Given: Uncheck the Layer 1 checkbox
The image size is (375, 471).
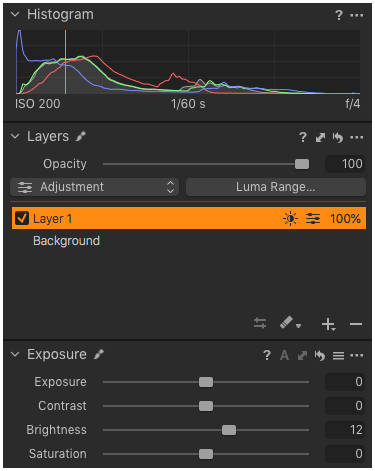Looking at the screenshot, I should coord(22,218).
